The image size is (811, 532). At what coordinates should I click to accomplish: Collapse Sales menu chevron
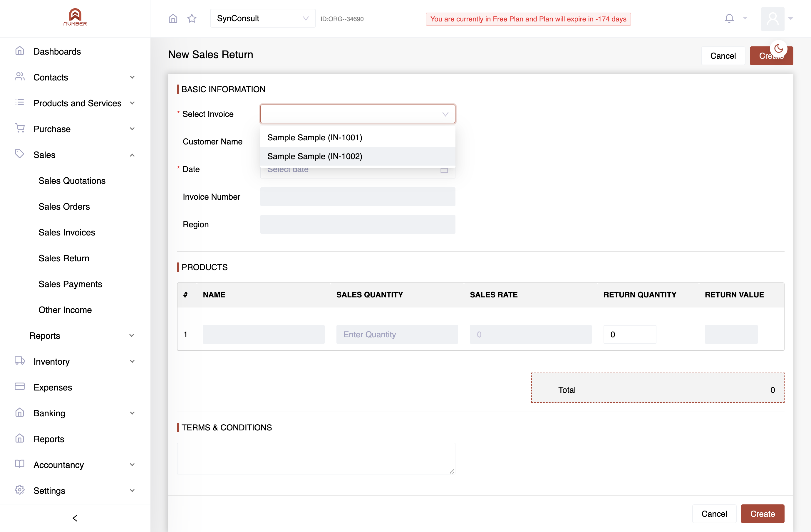(132, 155)
